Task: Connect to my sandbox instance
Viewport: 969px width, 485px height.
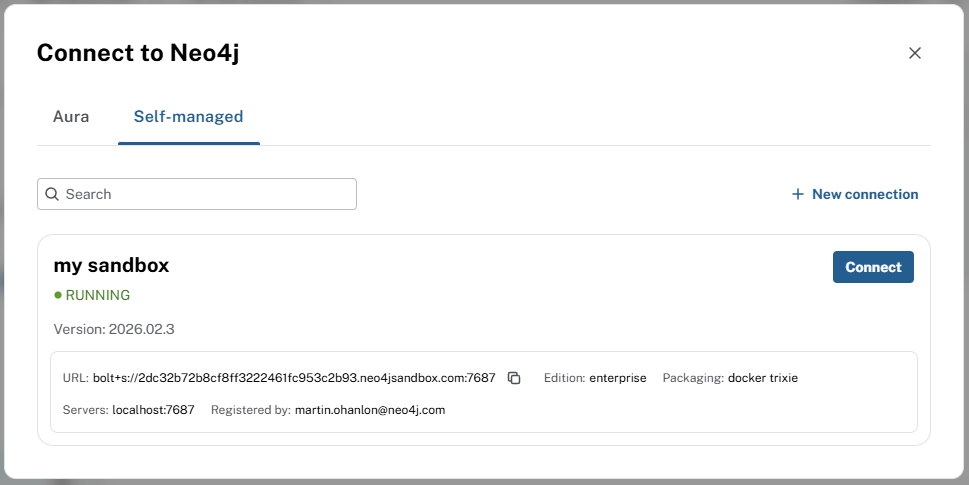Action: 873,267
